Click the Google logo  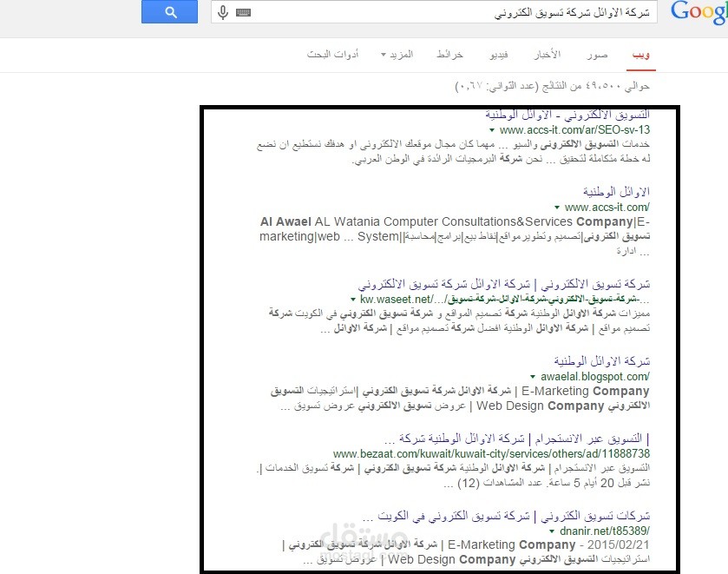(x=699, y=12)
